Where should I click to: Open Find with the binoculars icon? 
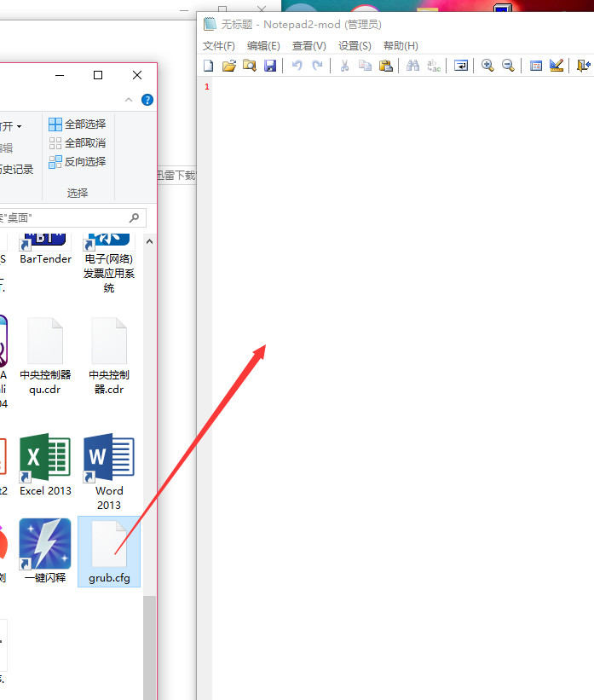pyautogui.click(x=412, y=66)
